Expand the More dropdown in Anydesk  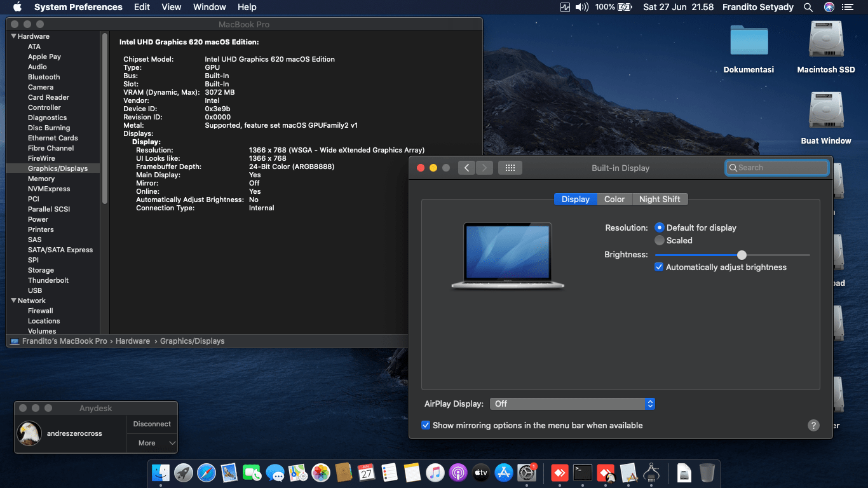tap(152, 443)
